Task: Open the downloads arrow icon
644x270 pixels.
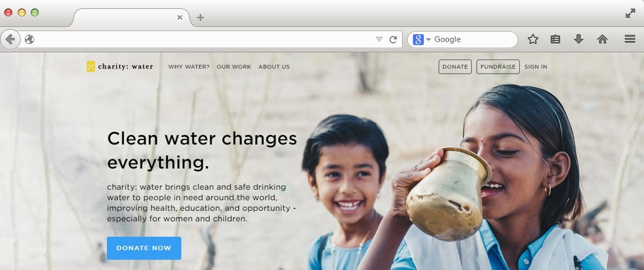Action: tap(579, 39)
